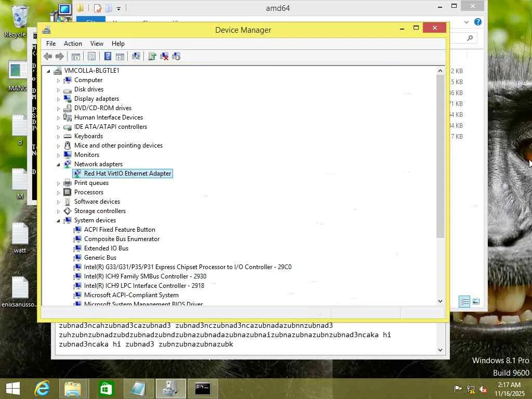The height and width of the screenshot is (399, 532).
Task: Click the Device Manager scrollbar down arrow
Action: (x=440, y=301)
